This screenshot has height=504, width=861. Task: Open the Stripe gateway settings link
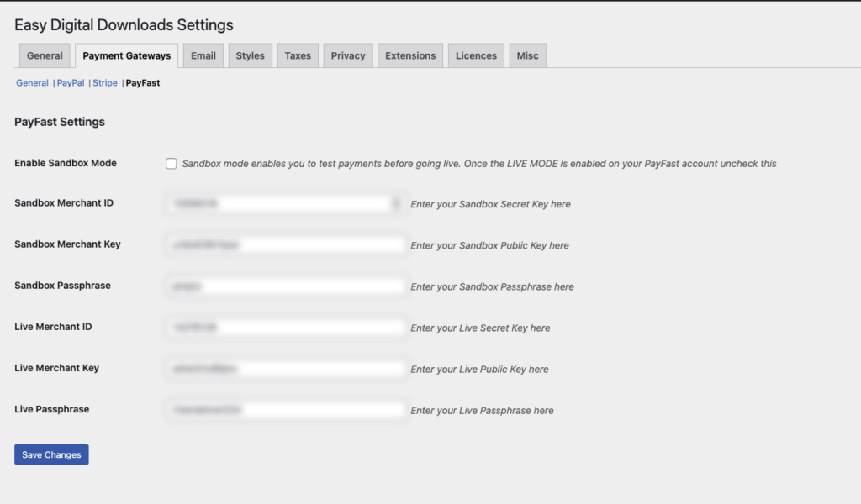pyautogui.click(x=104, y=82)
